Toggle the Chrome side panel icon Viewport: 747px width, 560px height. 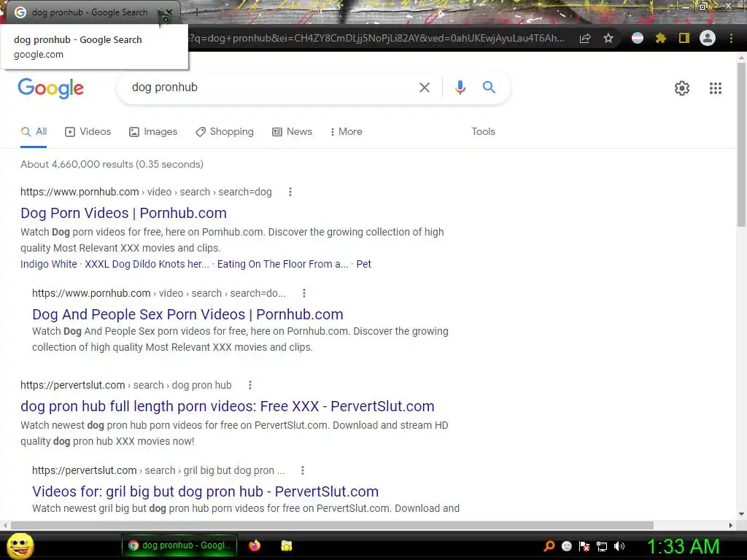[x=684, y=38]
